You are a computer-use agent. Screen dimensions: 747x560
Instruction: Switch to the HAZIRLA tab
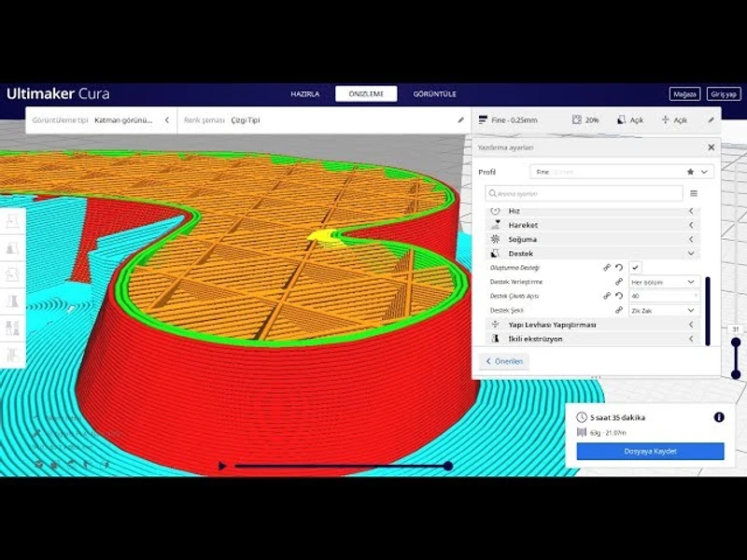[x=305, y=94]
